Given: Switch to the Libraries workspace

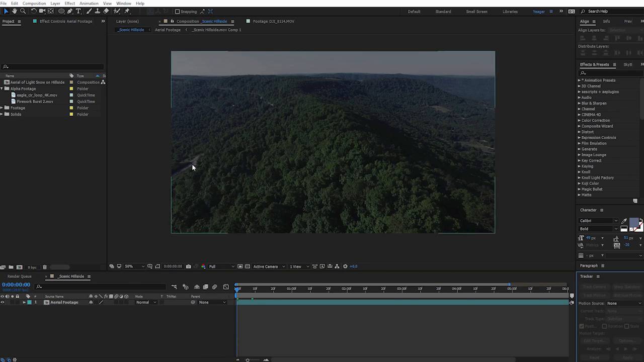Looking at the screenshot, I should tap(510, 12).
